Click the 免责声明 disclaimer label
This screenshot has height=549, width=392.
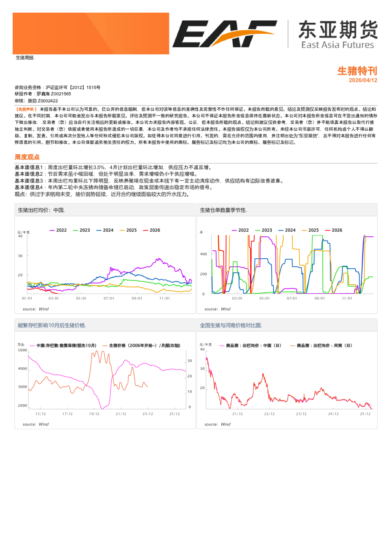[x=27, y=110]
